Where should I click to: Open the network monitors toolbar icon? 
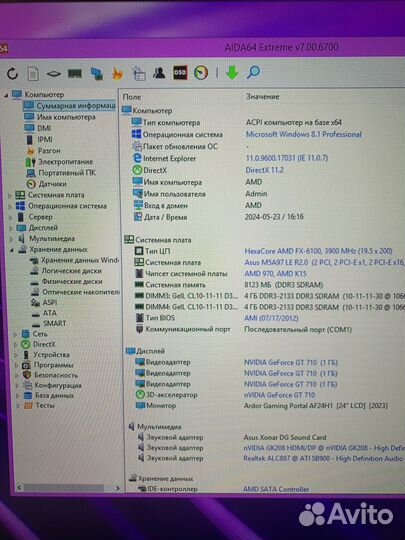[97, 73]
